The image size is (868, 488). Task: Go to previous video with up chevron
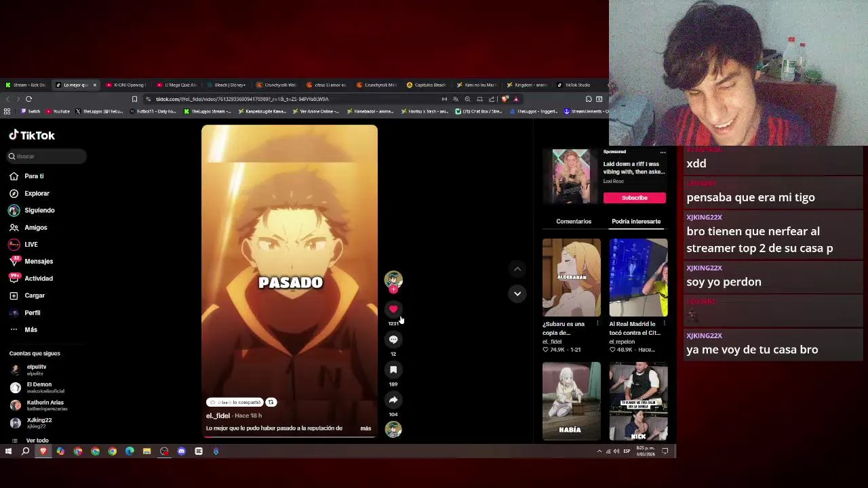pyautogui.click(x=517, y=269)
